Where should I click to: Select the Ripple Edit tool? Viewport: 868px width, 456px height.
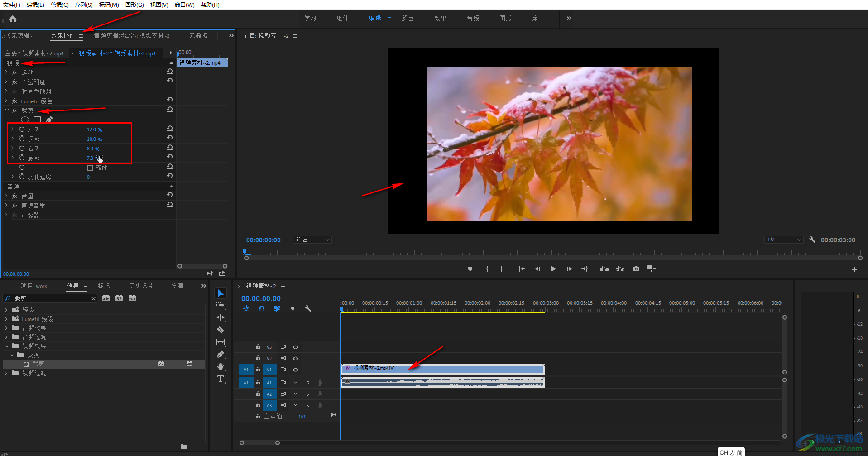[221, 317]
